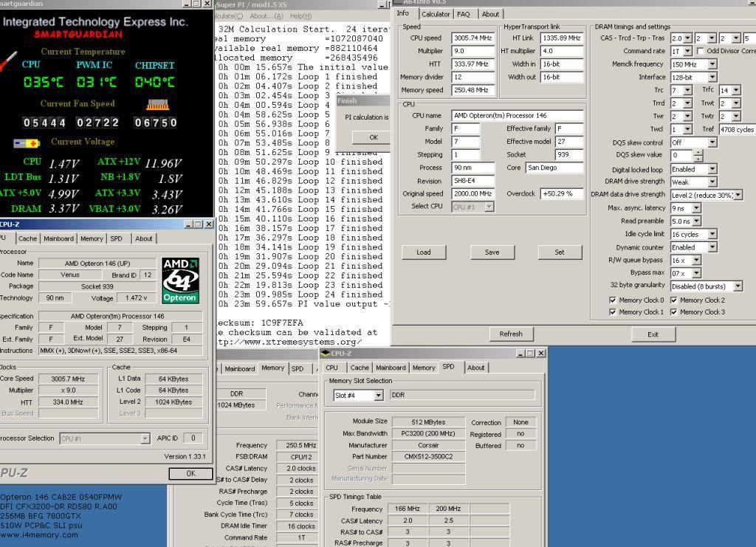This screenshot has width=756, height=547.
Task: Click the www.i4memory.com desktop text
Action: click(x=40, y=535)
